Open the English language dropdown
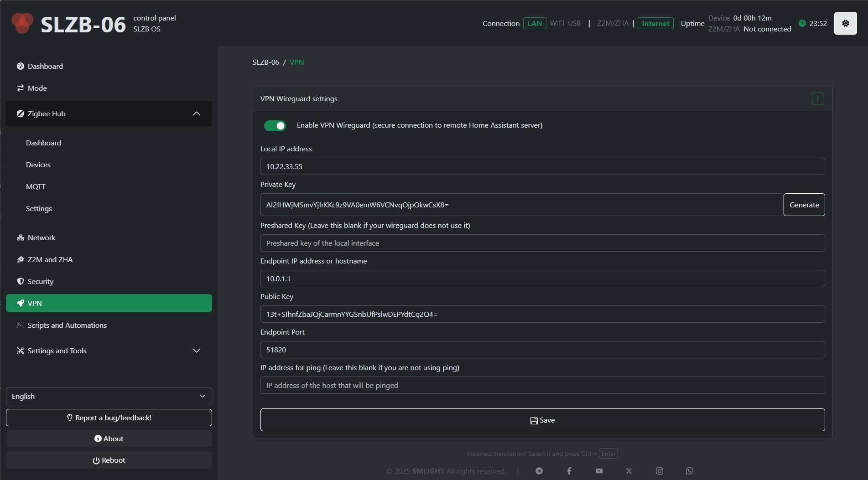 109,396
